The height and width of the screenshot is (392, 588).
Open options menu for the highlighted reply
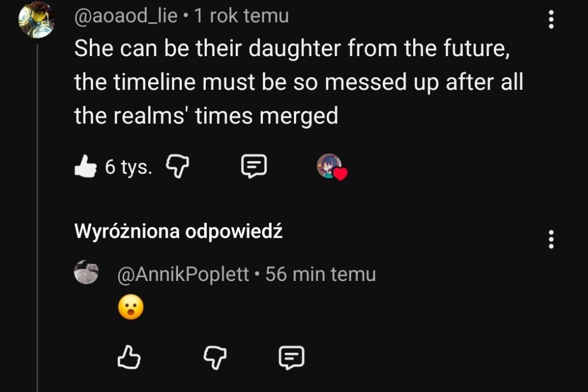tap(551, 239)
